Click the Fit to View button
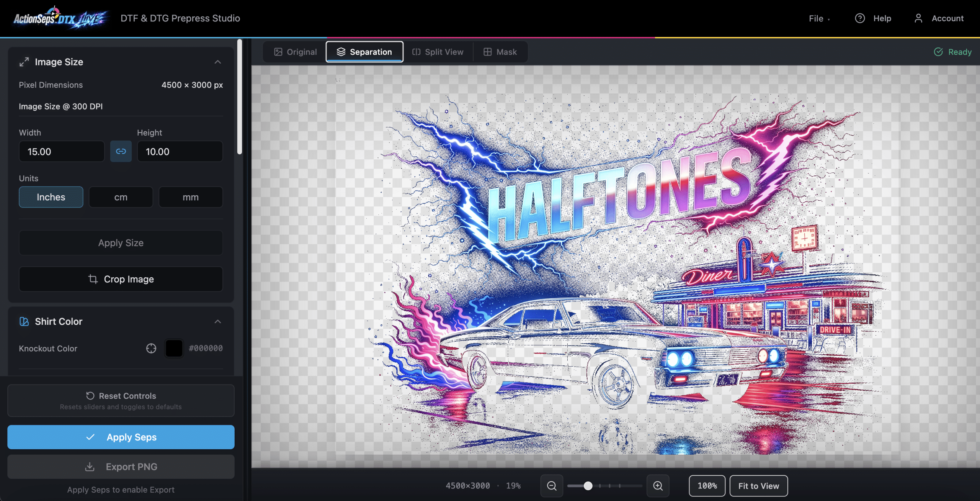 click(758, 486)
